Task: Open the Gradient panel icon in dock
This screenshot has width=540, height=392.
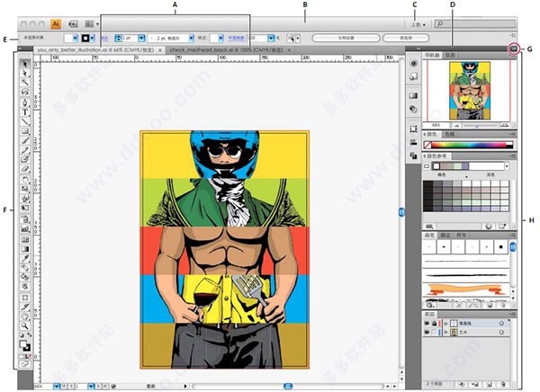Action: [414, 95]
